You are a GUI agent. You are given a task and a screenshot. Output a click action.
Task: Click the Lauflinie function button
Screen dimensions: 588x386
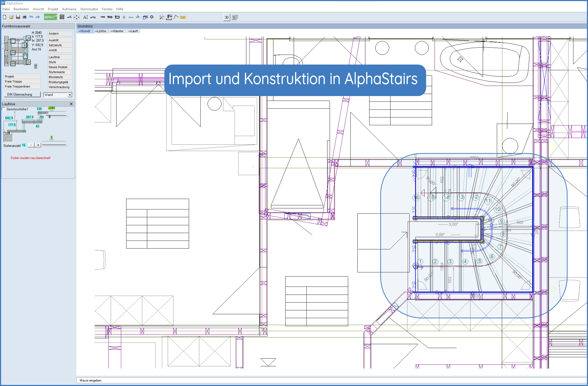pos(60,57)
